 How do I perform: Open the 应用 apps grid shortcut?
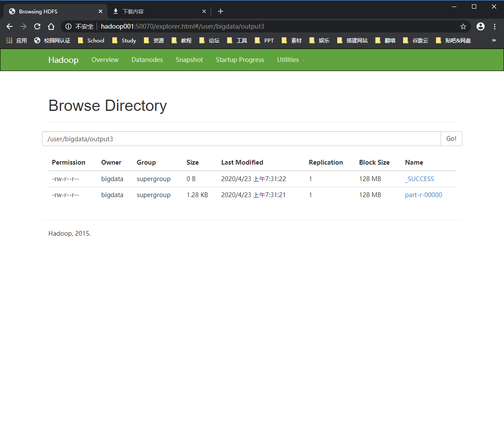click(17, 40)
